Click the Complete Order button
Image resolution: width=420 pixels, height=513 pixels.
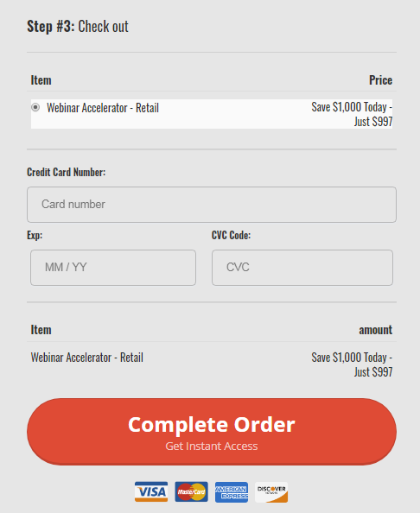pos(212,432)
